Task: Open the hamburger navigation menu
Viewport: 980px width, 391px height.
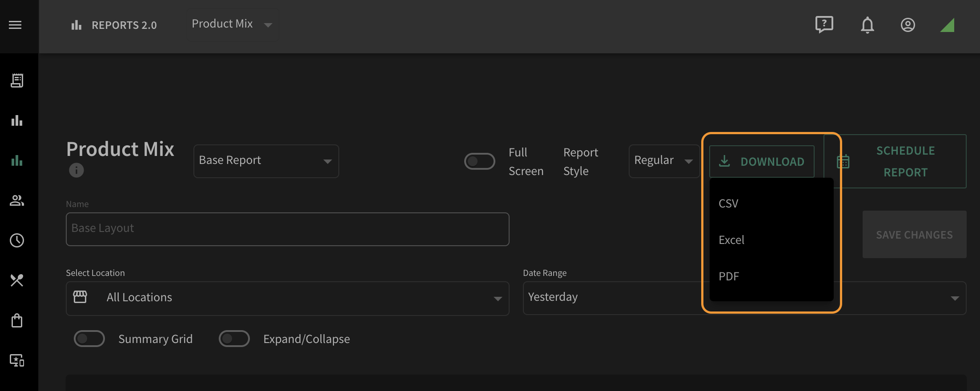Action: pos(15,25)
